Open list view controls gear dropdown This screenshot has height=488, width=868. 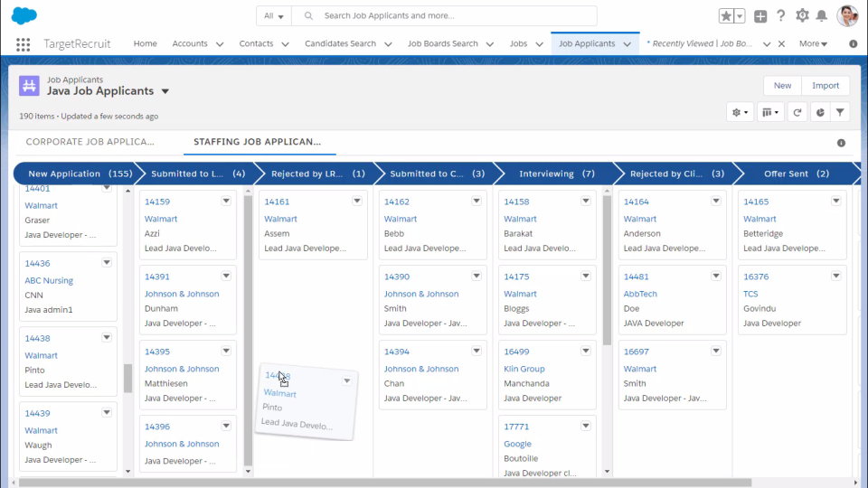741,112
